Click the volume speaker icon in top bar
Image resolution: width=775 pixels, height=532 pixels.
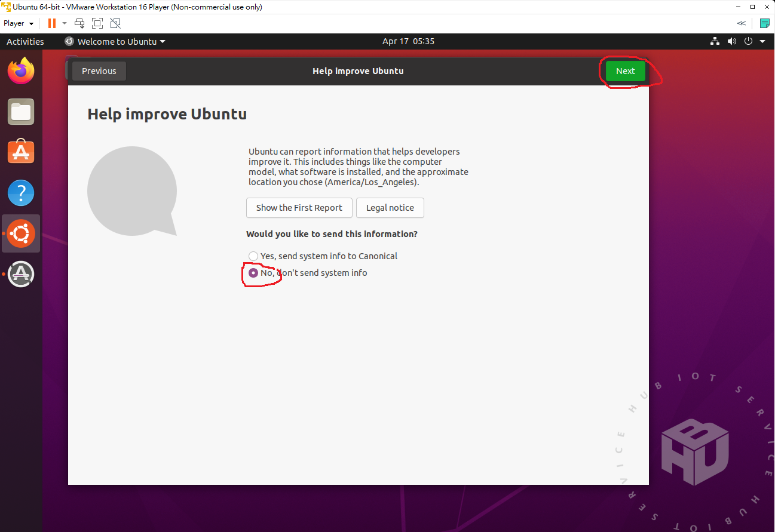pos(731,41)
